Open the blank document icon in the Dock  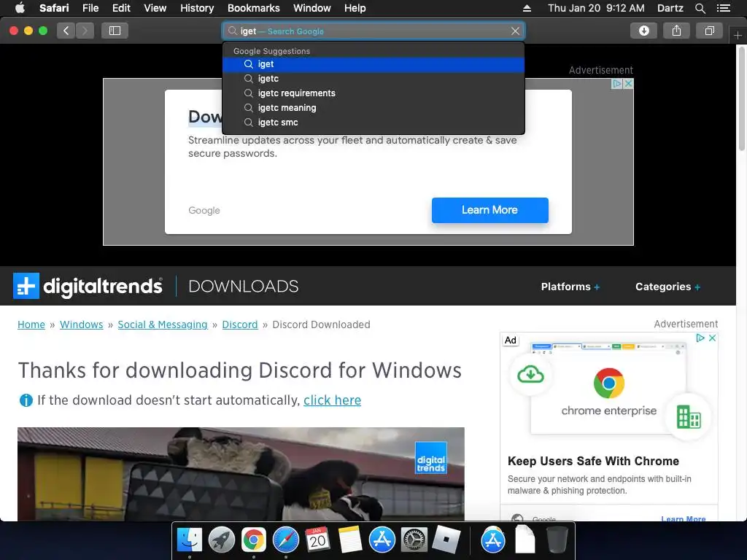click(525, 540)
